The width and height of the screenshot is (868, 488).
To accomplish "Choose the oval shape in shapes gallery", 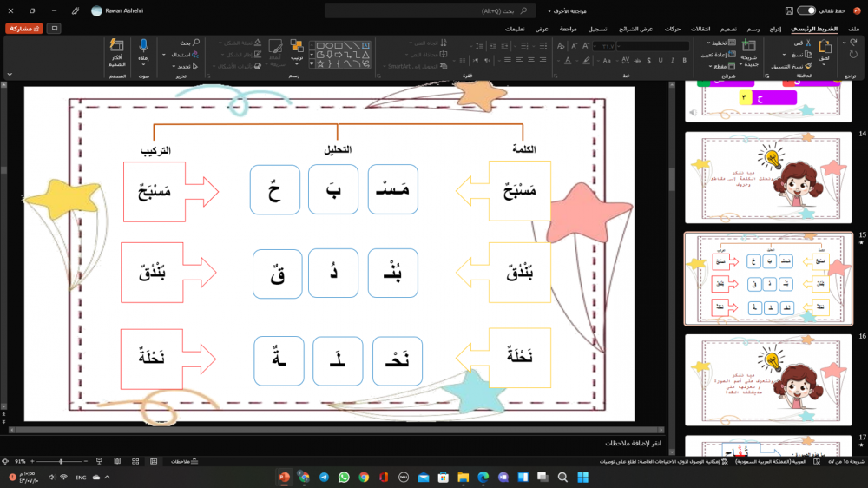I will coord(330,45).
